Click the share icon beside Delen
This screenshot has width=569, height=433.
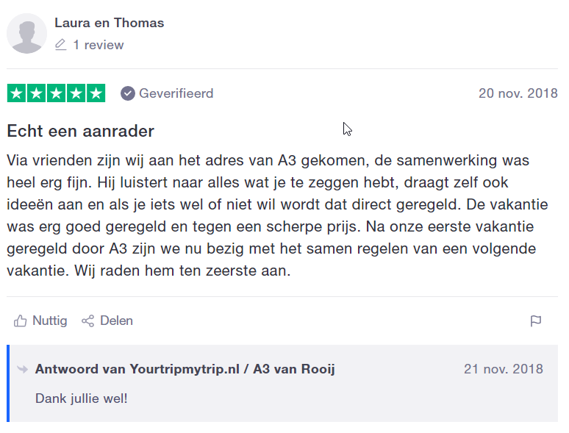[88, 321]
